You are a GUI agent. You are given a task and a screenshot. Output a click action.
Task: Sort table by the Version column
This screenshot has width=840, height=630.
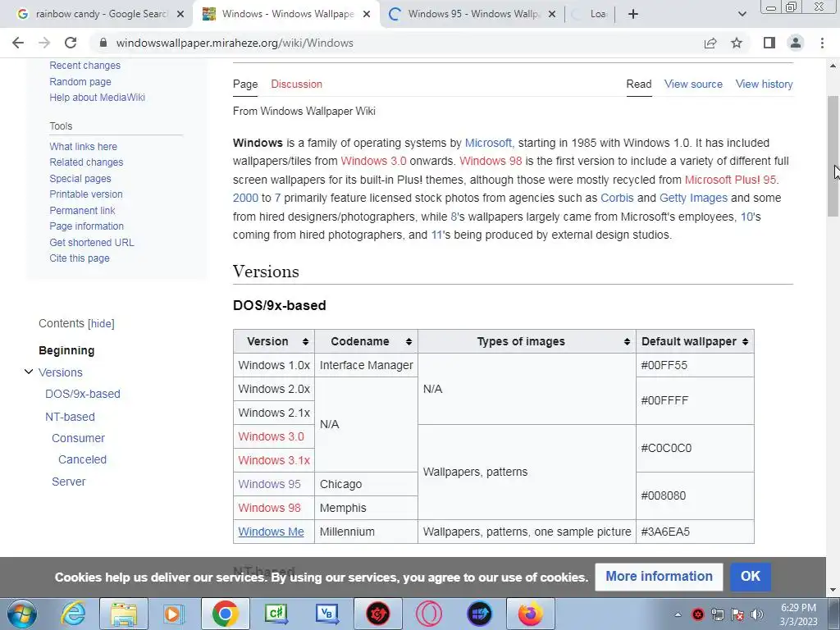pyautogui.click(x=274, y=341)
